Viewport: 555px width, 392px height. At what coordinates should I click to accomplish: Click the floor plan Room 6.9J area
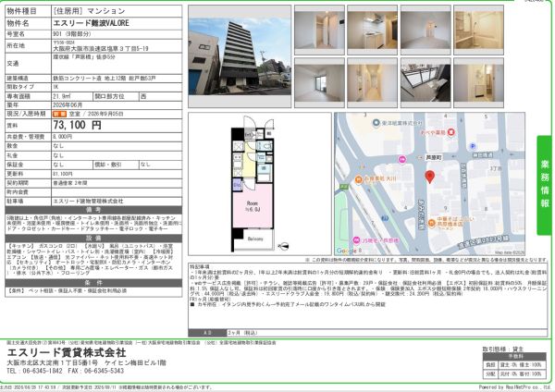point(253,206)
